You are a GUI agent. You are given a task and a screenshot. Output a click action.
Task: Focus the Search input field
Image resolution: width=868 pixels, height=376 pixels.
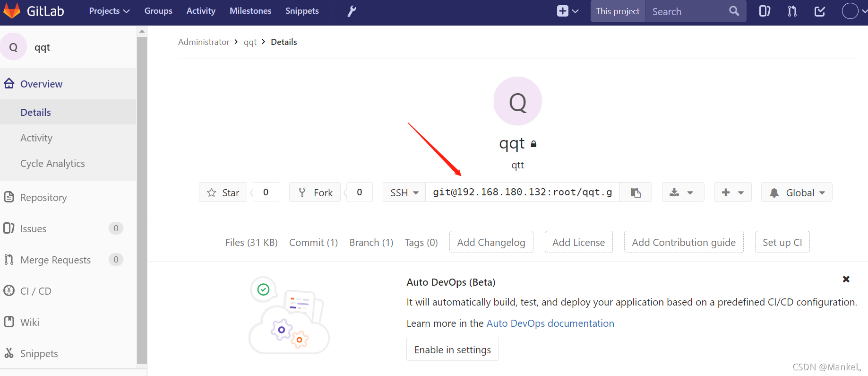[x=688, y=11]
